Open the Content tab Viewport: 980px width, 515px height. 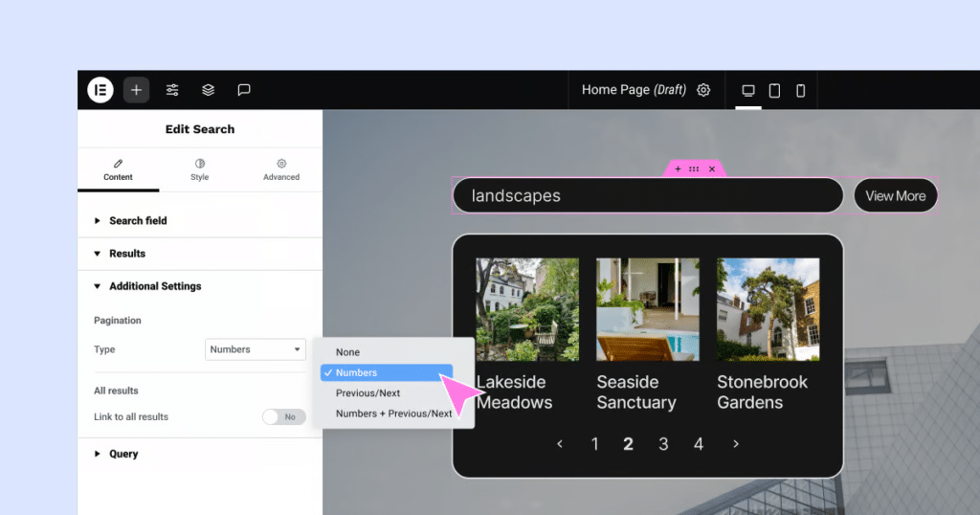click(x=118, y=170)
